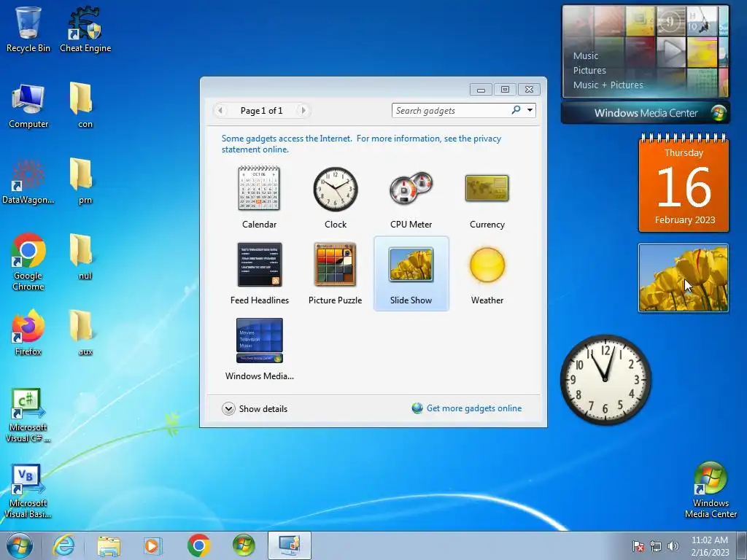The image size is (747, 560).
Task: Select the DataWagon desktop shortcut
Action: coord(28,182)
